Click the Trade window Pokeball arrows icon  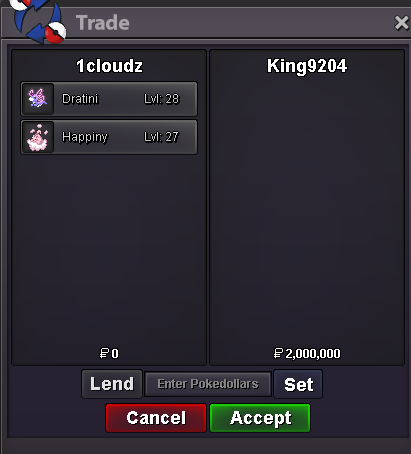pos(39,21)
